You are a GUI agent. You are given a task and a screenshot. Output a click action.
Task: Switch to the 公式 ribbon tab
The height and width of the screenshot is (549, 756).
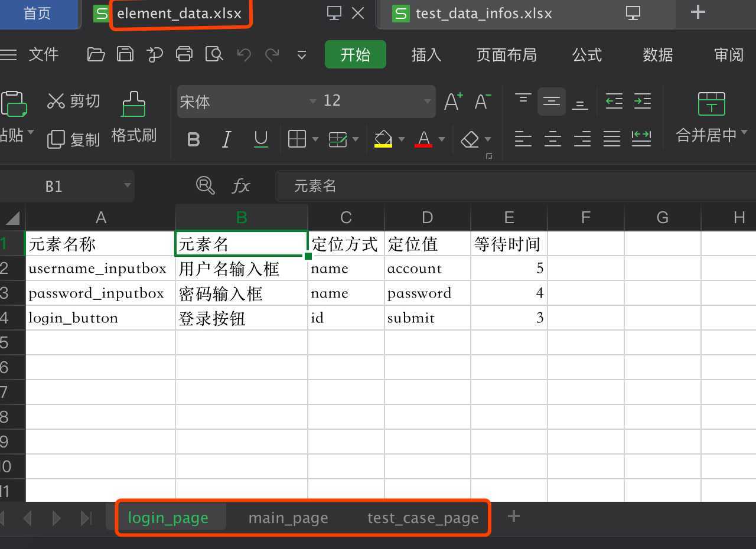coord(587,55)
